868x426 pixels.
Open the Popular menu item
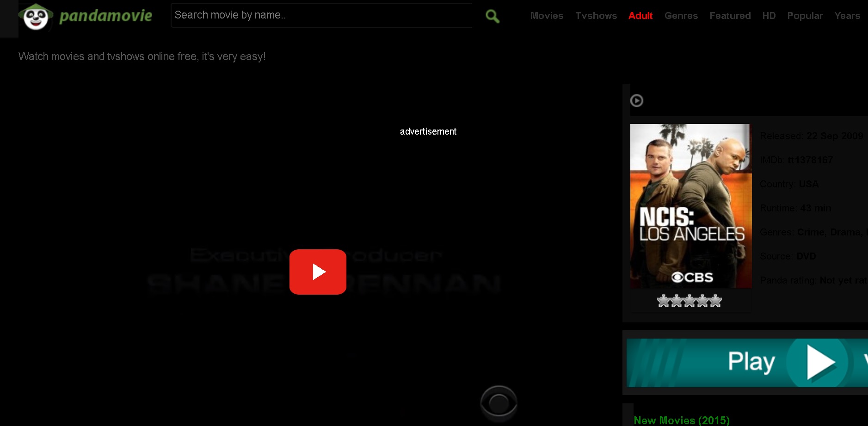805,16
